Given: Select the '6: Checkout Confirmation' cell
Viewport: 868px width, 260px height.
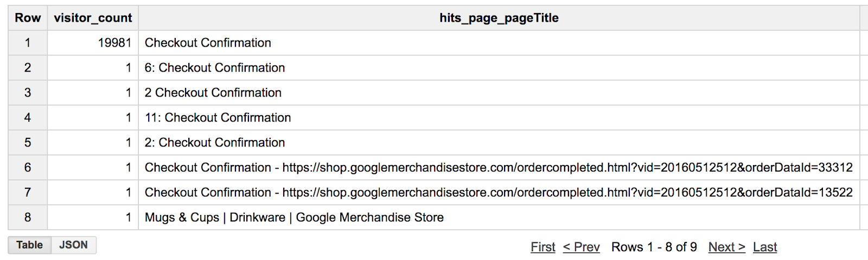Looking at the screenshot, I should [x=499, y=68].
